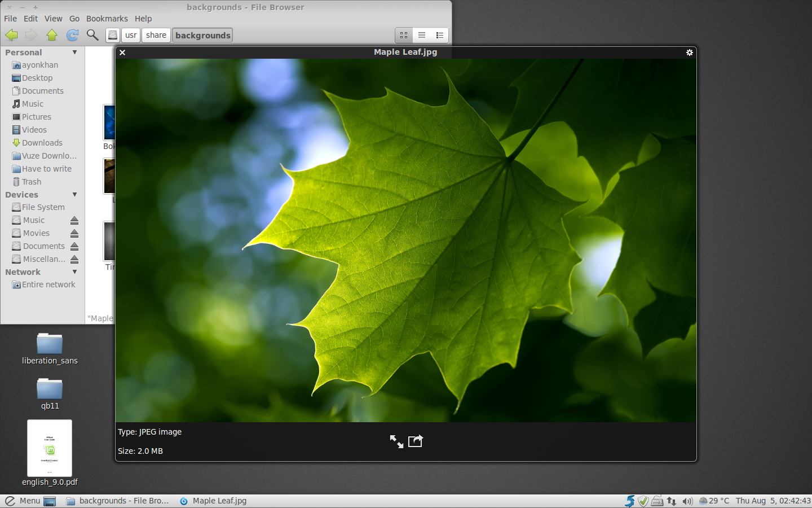Open the file search magnifier
812x508 pixels.
[92, 35]
